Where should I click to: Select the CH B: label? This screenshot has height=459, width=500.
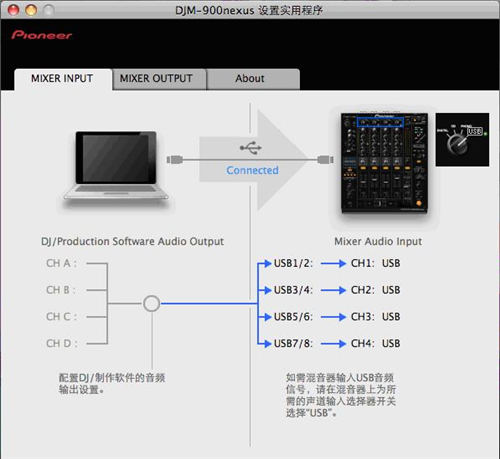point(61,290)
